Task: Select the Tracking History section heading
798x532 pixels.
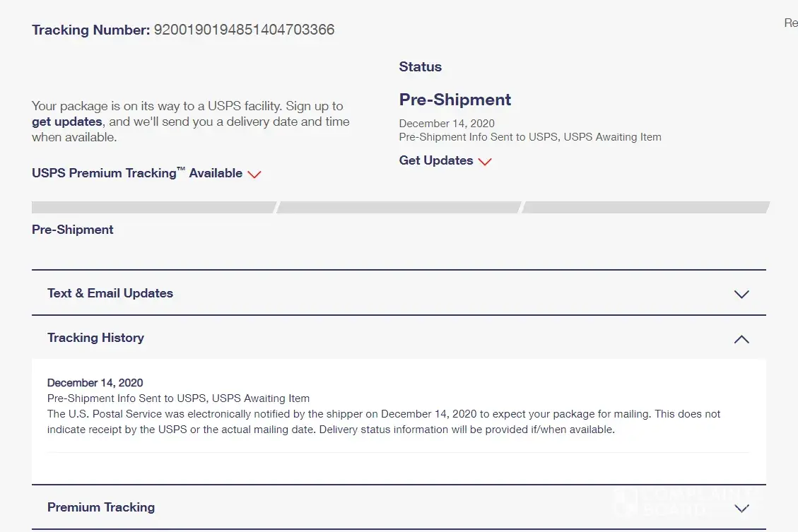Action: pos(95,338)
